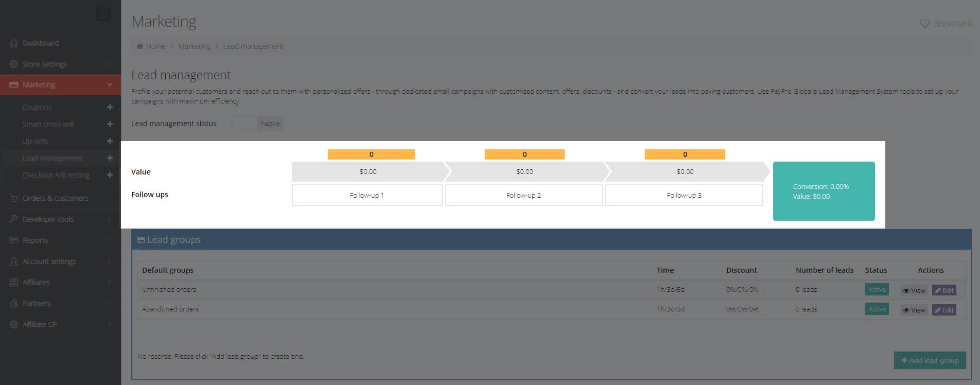Expand the Developer tools menu
Image resolution: width=980 pixels, height=385 pixels.
(x=48, y=219)
